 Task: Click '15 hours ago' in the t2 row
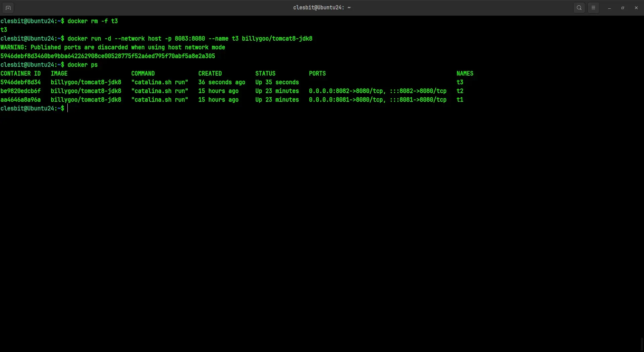point(218,91)
